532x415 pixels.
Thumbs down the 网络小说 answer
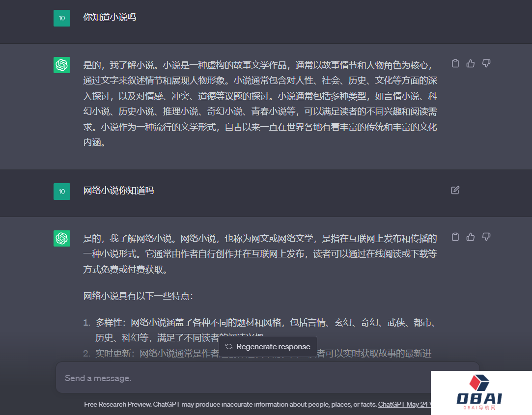coord(486,237)
